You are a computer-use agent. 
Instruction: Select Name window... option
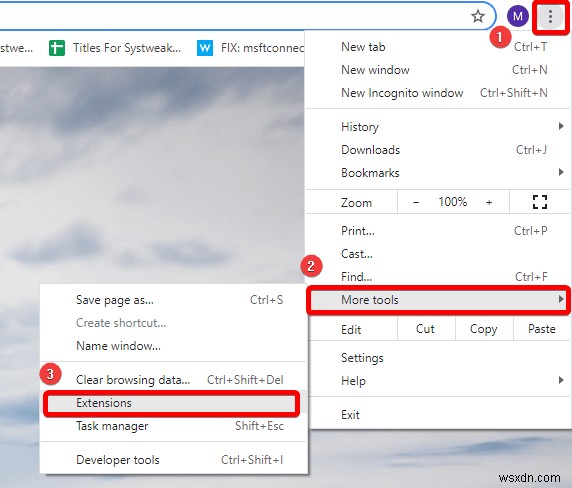pos(174,346)
